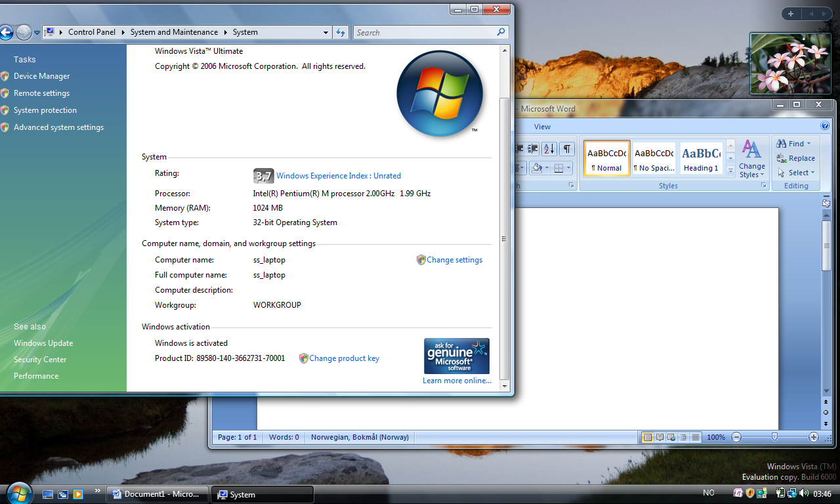
Task: Click the Zoom In plus button
Action: [x=814, y=437]
